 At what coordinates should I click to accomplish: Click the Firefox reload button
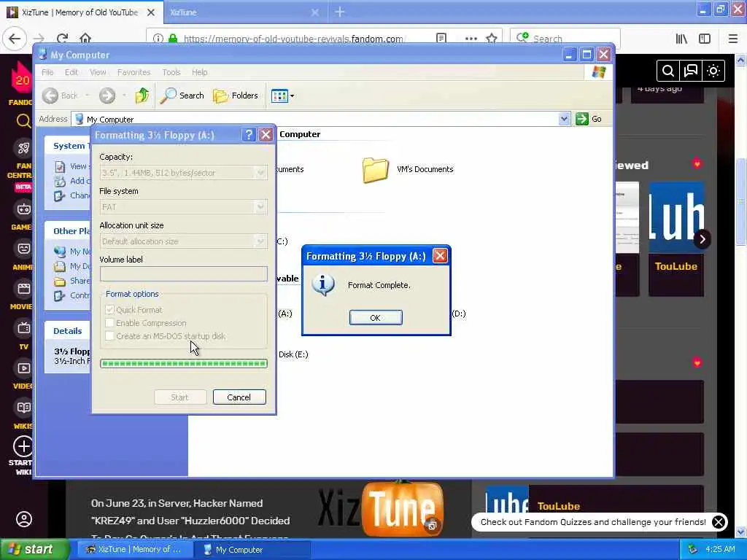tap(62, 38)
